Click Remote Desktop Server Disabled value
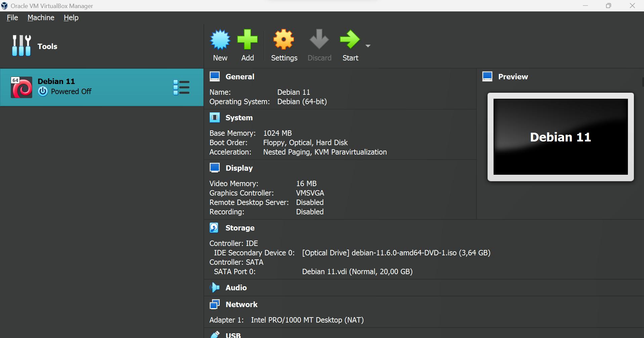 click(310, 202)
